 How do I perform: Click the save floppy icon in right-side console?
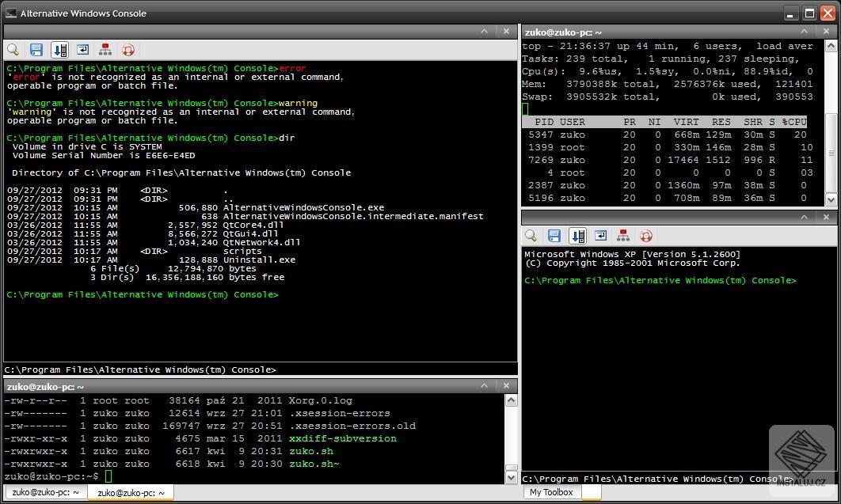(554, 236)
